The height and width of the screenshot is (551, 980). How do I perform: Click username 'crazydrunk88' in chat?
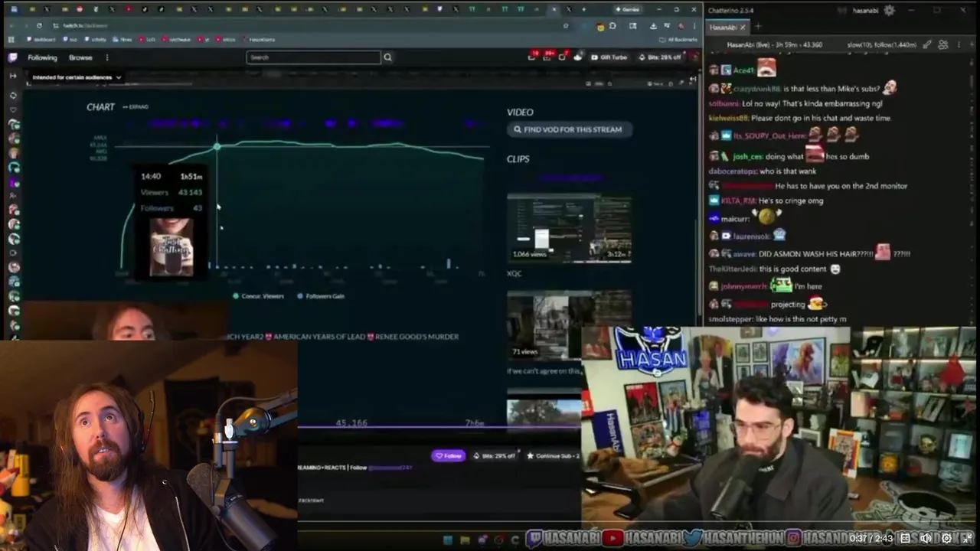coord(756,89)
